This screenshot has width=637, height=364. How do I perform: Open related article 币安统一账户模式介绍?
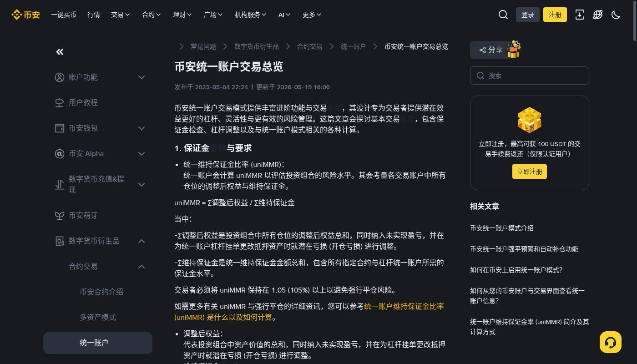(502, 228)
